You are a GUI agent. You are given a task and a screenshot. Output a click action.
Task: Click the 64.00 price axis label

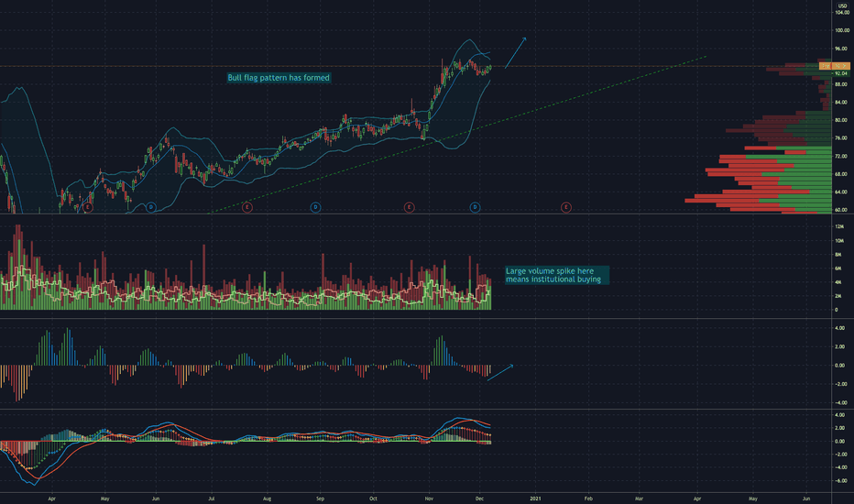(x=841, y=192)
